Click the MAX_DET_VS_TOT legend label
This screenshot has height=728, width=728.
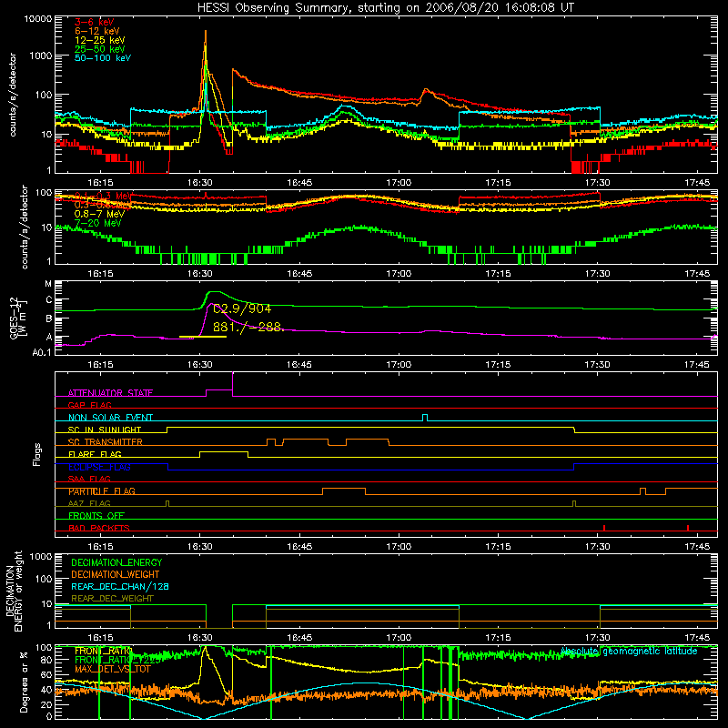pyautogui.click(x=113, y=669)
